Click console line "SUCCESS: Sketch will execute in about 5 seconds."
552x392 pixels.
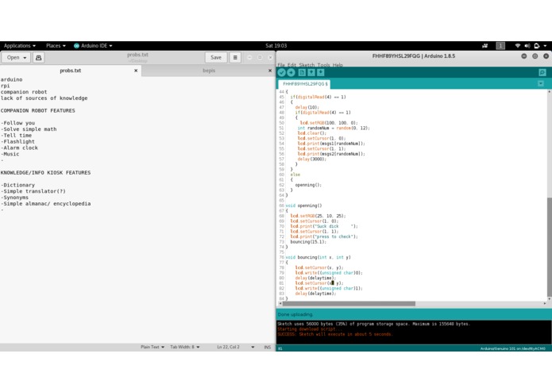pyautogui.click(x=335, y=334)
